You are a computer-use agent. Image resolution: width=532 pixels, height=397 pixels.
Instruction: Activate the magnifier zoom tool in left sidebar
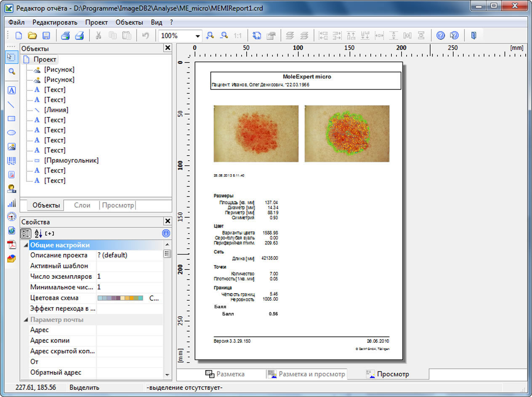[12, 71]
